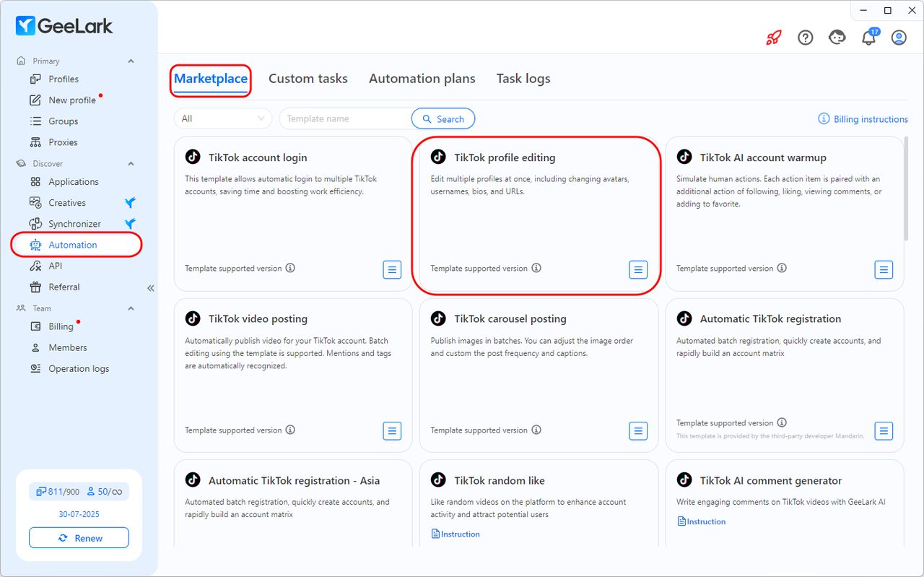The width and height of the screenshot is (924, 577).
Task: Switch to Automation plans tab
Action: pos(422,79)
